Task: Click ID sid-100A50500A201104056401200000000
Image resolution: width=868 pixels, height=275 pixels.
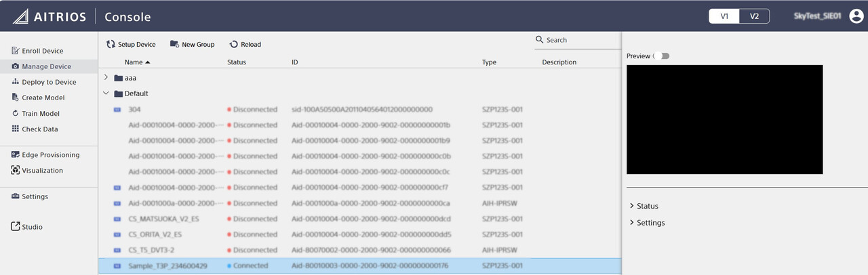Action: point(362,109)
